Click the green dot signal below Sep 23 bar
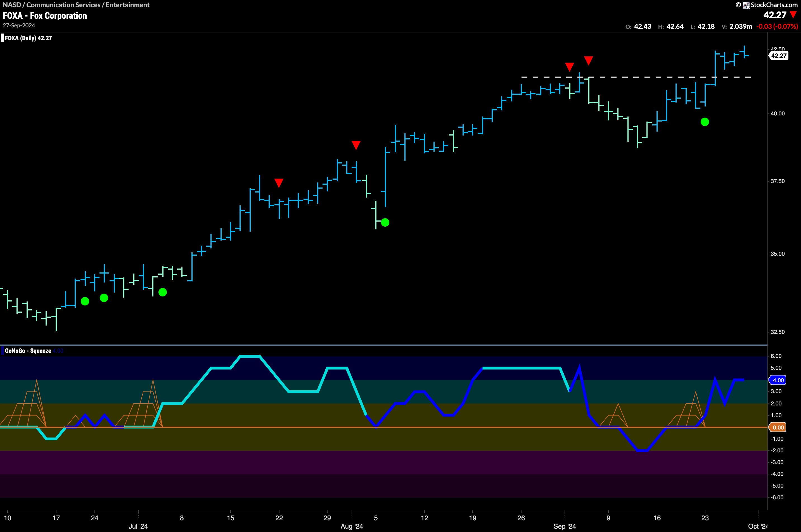801x532 pixels. [705, 122]
